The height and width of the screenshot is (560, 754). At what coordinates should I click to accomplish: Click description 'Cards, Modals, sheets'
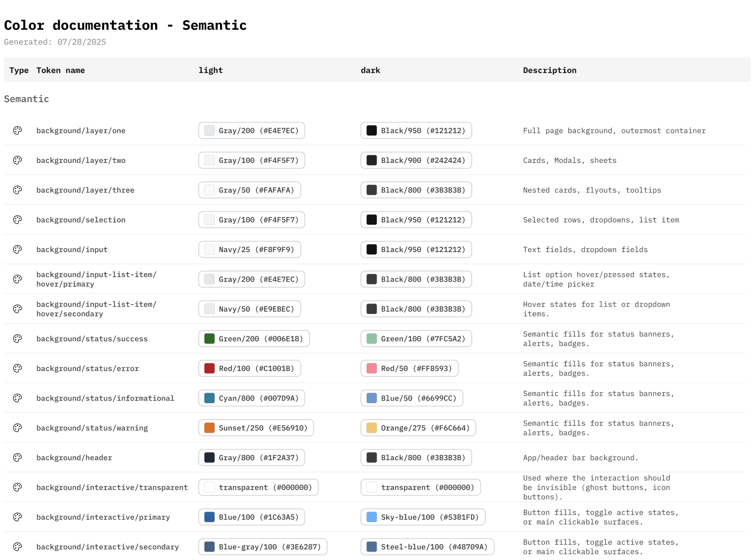(570, 160)
